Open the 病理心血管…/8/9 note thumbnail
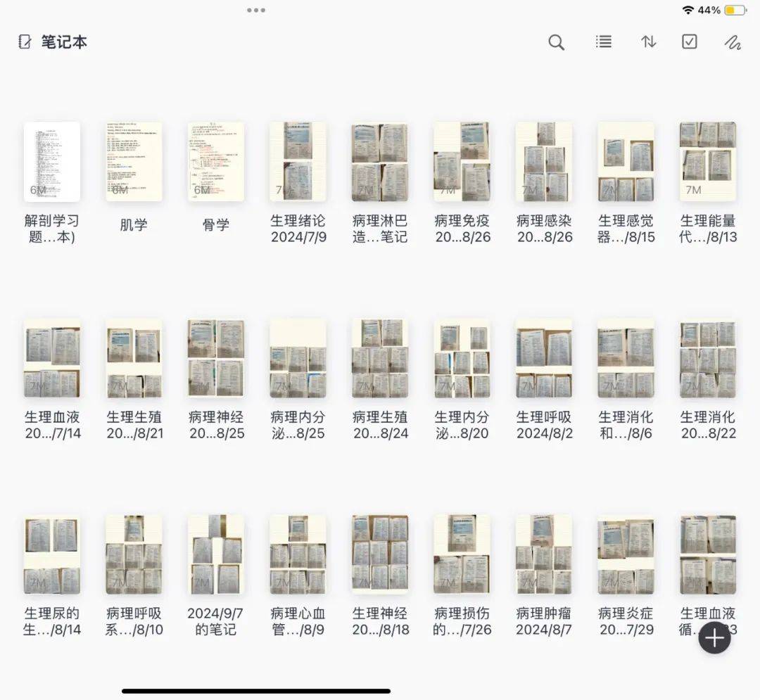Screen dimensions: 760x700 298,554
